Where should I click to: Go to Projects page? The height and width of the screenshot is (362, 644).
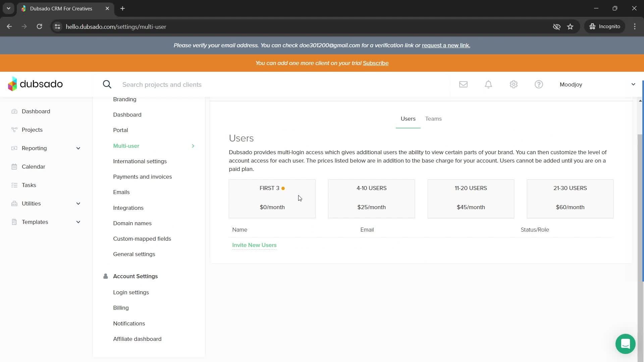32,130
